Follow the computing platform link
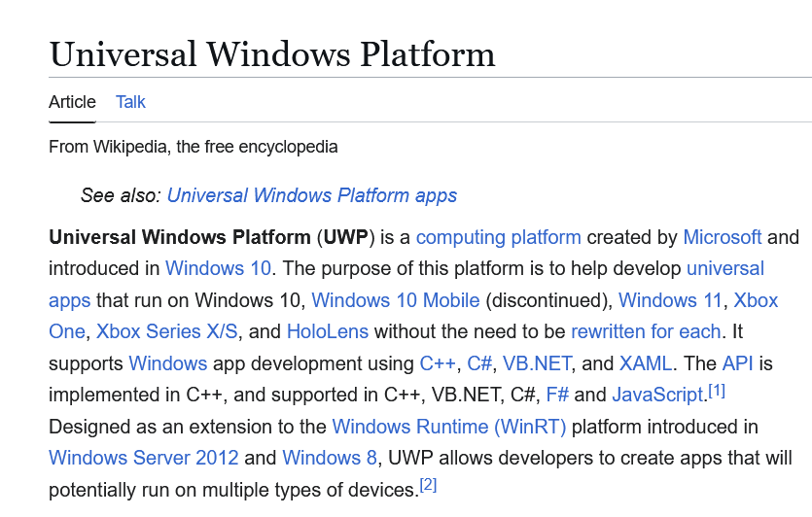Screen dimensions: 812x517 pyautogui.click(x=498, y=237)
